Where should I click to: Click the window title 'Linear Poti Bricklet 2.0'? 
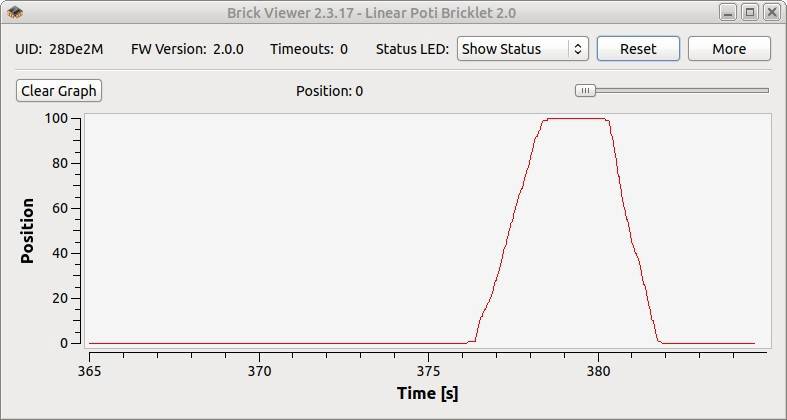(x=430, y=13)
